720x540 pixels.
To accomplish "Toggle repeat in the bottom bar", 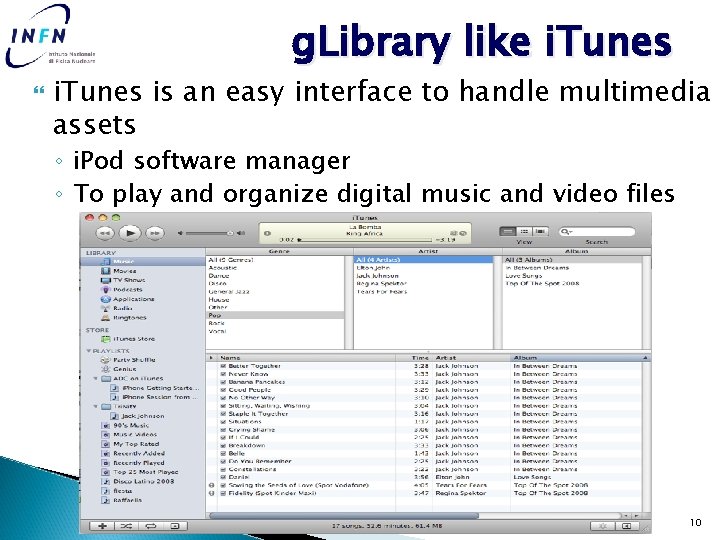I will click(x=151, y=526).
